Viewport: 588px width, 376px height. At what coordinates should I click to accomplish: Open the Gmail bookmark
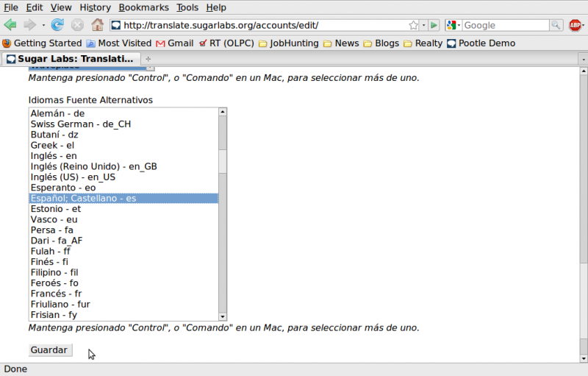[174, 43]
